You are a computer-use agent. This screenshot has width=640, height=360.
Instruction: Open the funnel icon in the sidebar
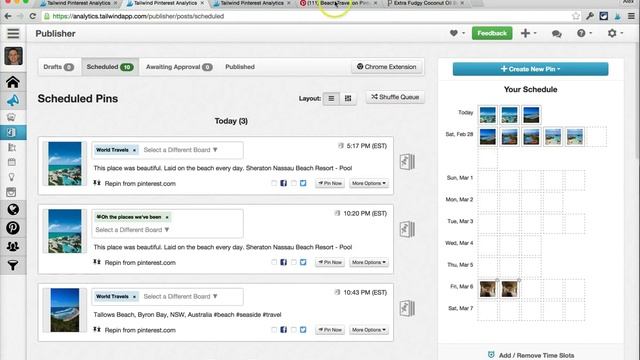click(13, 265)
